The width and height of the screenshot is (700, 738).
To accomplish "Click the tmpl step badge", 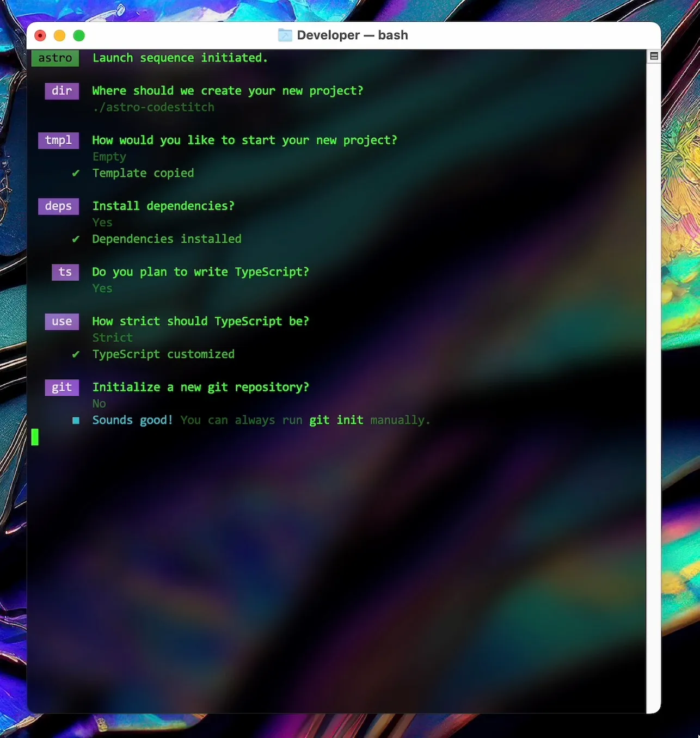I will click(58, 140).
